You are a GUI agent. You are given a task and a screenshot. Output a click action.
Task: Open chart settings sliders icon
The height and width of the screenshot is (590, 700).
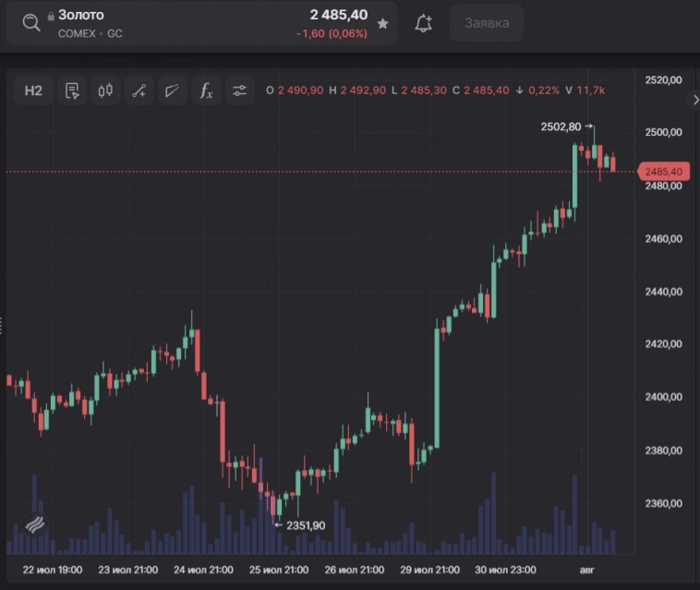click(239, 90)
